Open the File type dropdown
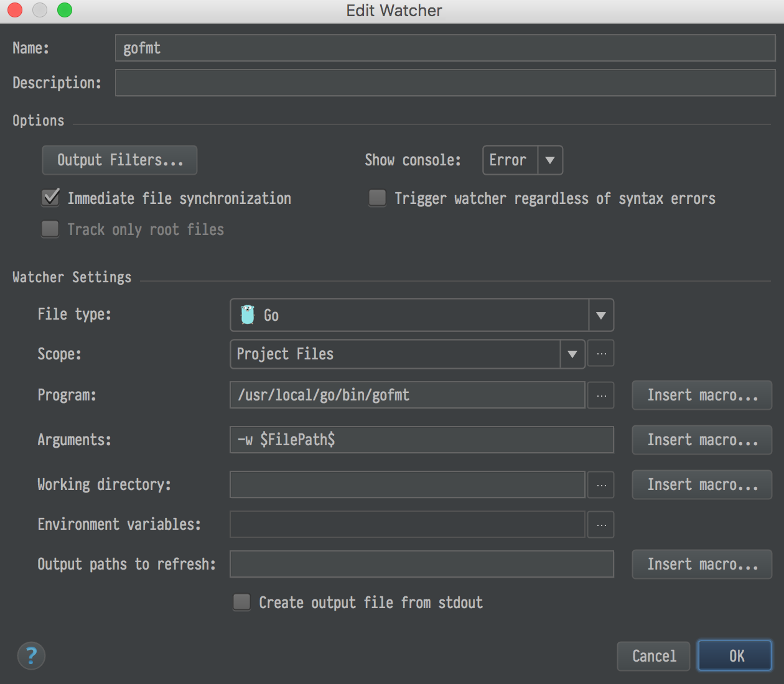The width and height of the screenshot is (784, 684). tap(600, 315)
